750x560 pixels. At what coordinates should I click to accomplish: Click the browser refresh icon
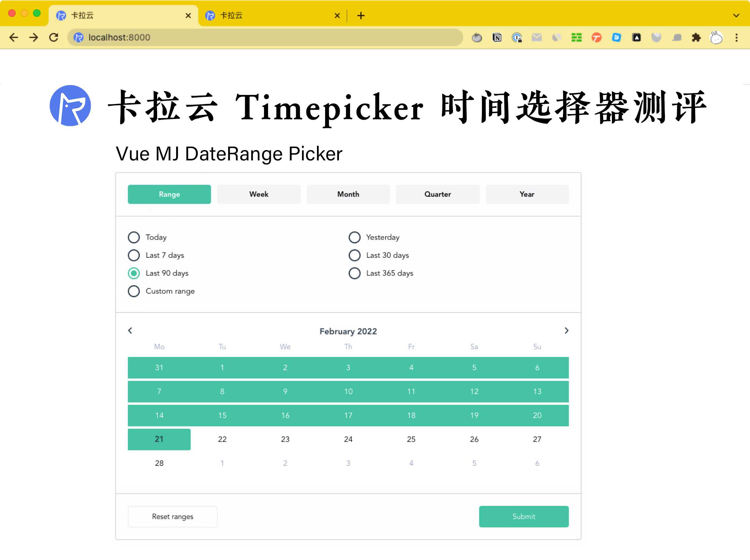pyautogui.click(x=54, y=37)
